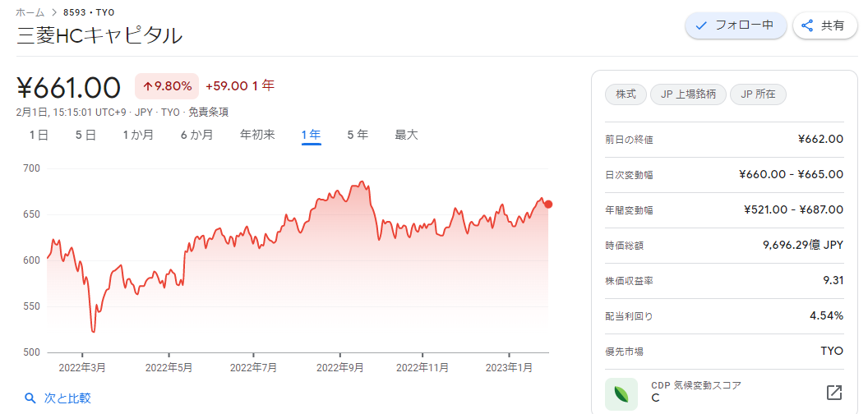Show the 最大 maximum range chart
868x414 pixels.
tap(406, 135)
